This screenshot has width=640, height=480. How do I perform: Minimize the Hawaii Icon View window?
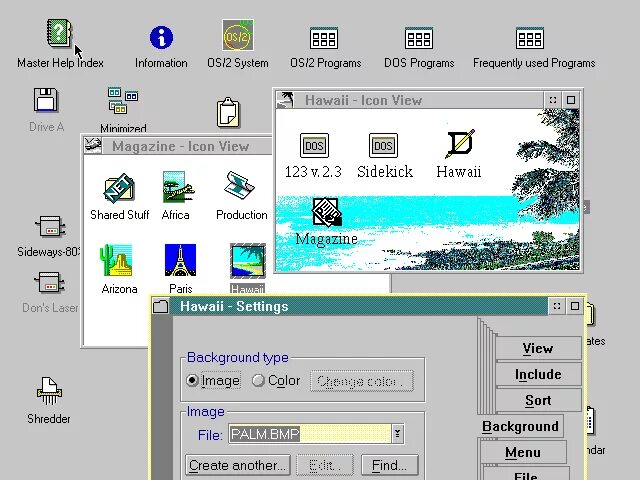553,100
